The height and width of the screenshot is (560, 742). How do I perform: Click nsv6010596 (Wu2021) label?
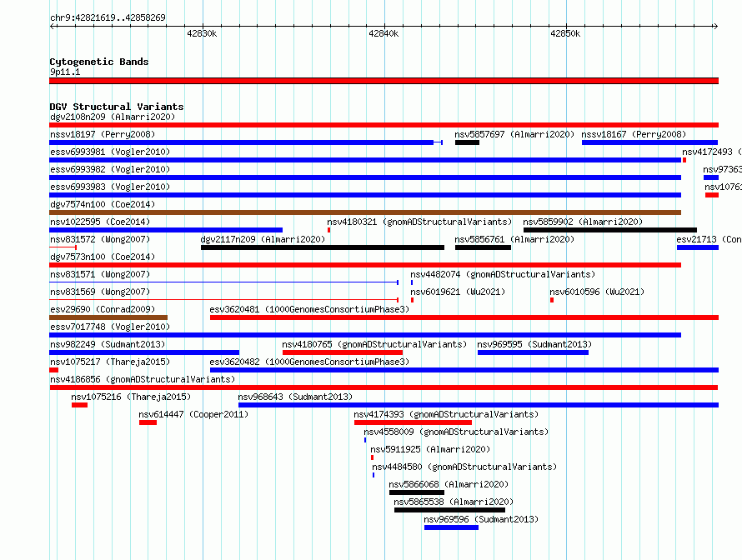pos(597,292)
